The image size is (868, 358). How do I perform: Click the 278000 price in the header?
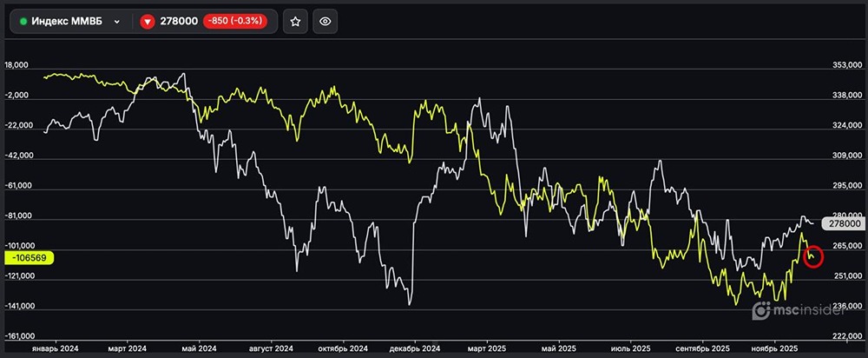[180, 22]
